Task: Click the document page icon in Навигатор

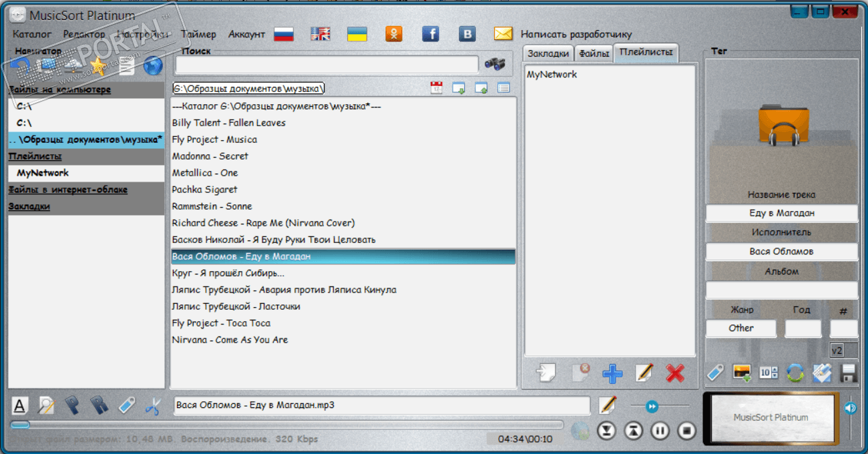Action: [x=126, y=65]
